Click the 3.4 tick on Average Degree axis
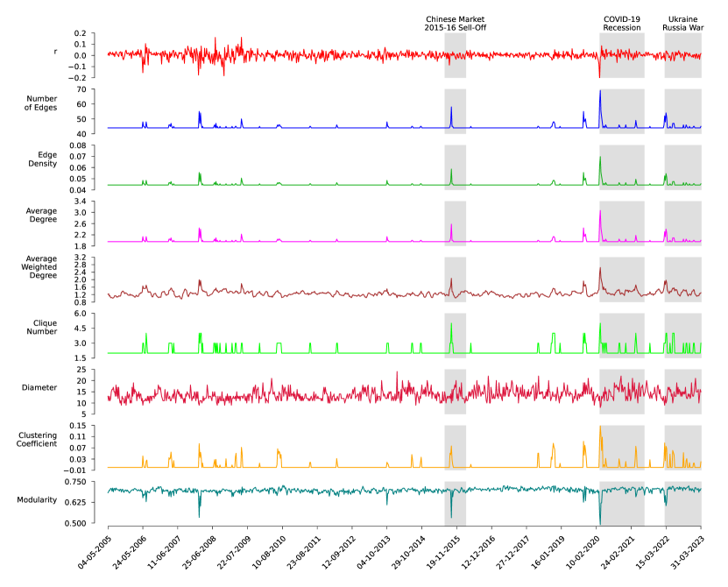The height and width of the screenshot is (587, 728). point(81,202)
